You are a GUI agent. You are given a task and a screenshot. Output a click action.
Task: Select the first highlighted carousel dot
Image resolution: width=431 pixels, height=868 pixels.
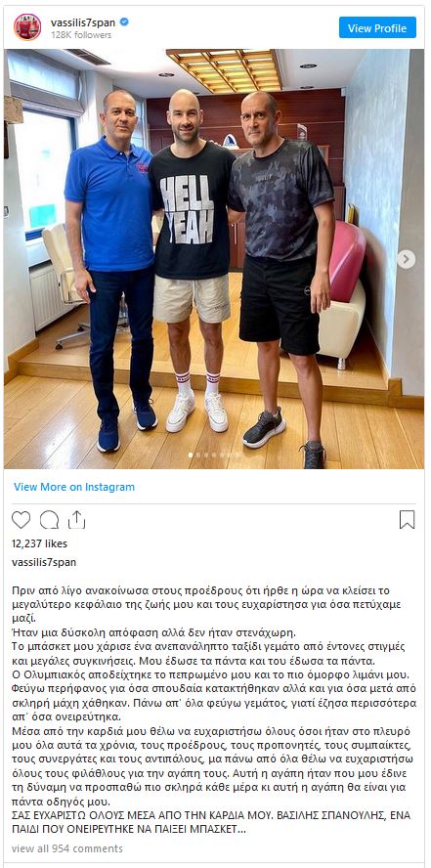coord(191,456)
